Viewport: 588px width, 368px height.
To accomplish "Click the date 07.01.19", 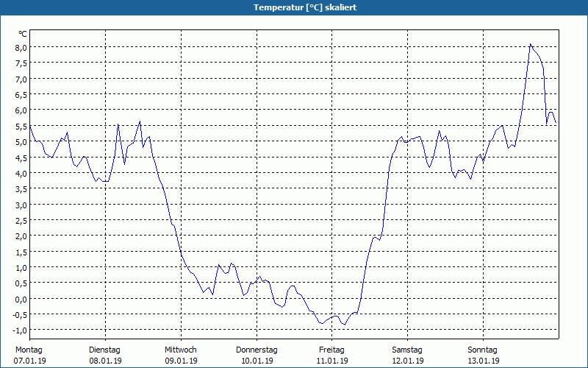I will (29, 361).
